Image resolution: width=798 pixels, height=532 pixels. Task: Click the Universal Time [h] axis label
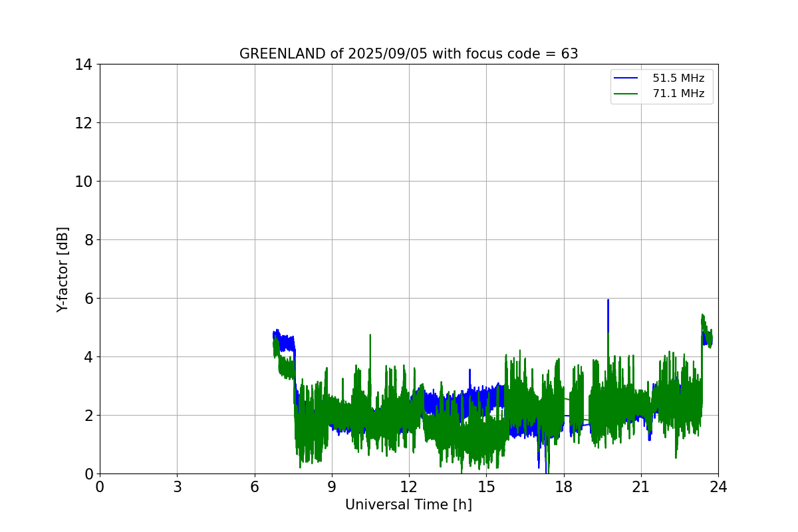408,505
